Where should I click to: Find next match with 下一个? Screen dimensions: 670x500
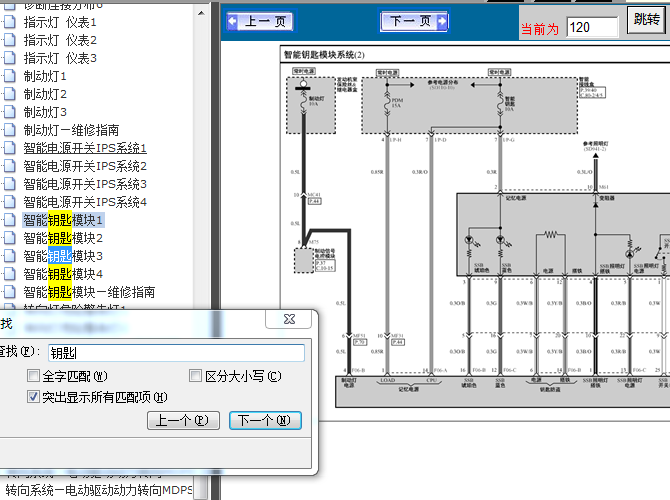pyautogui.click(x=265, y=421)
